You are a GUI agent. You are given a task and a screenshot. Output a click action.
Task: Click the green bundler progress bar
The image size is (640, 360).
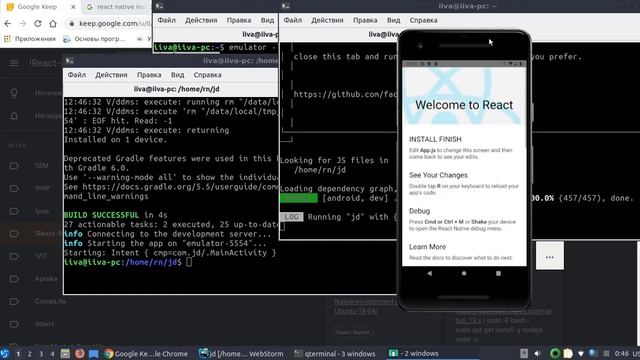298,198
